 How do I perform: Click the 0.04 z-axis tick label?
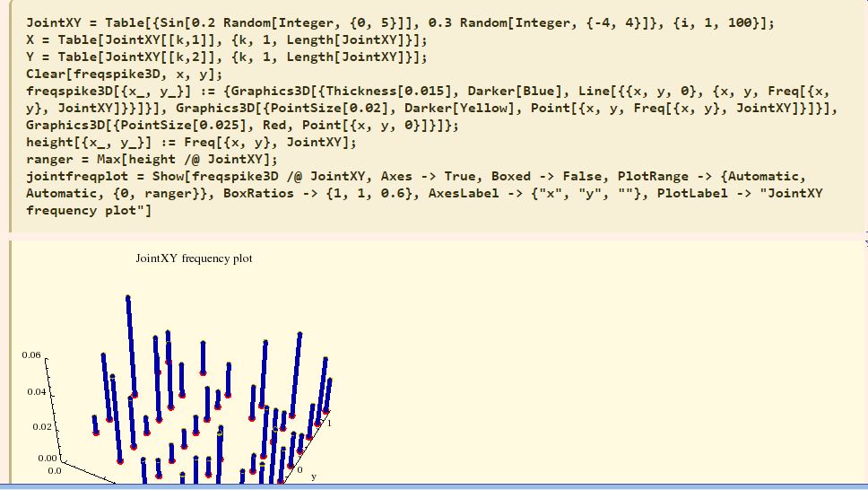click(x=37, y=391)
